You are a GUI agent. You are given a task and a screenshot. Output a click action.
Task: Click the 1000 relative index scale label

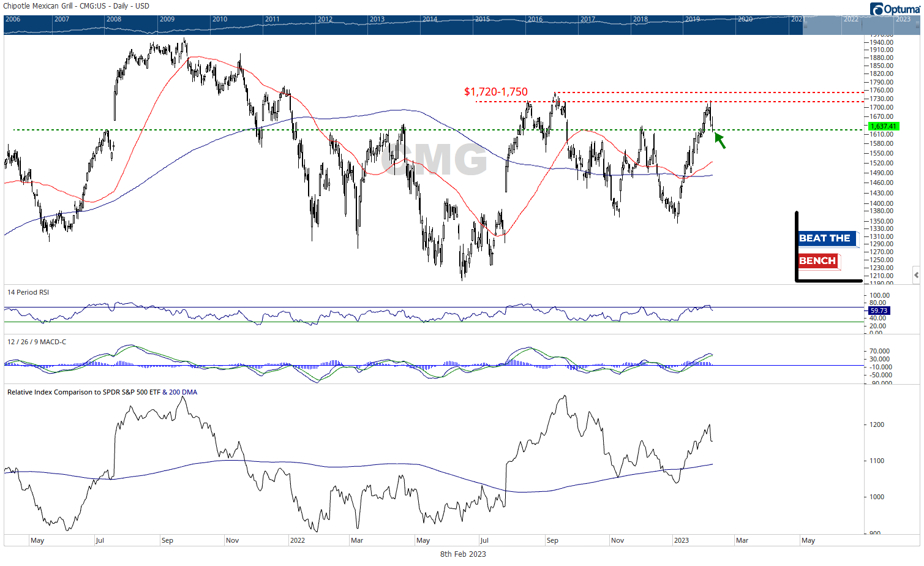pos(877,497)
